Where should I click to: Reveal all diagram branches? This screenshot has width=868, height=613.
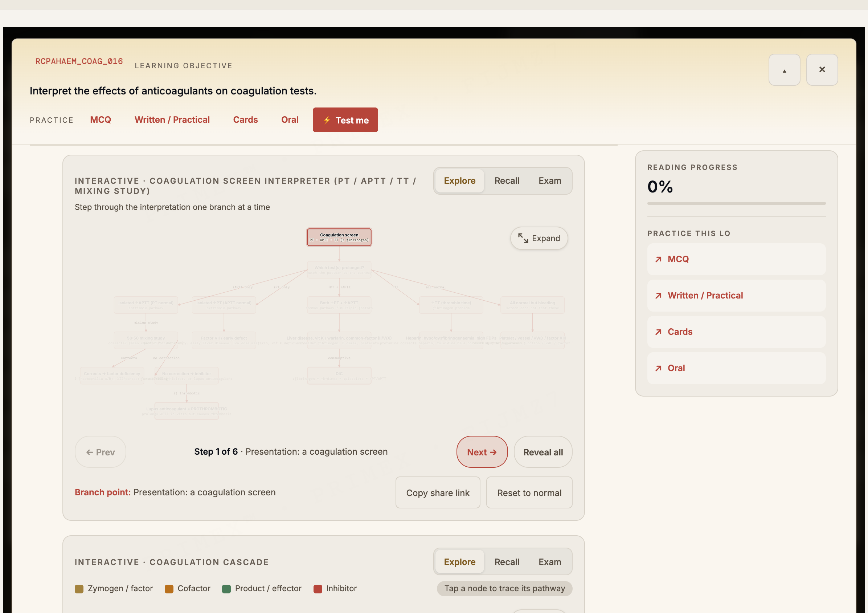click(x=543, y=452)
